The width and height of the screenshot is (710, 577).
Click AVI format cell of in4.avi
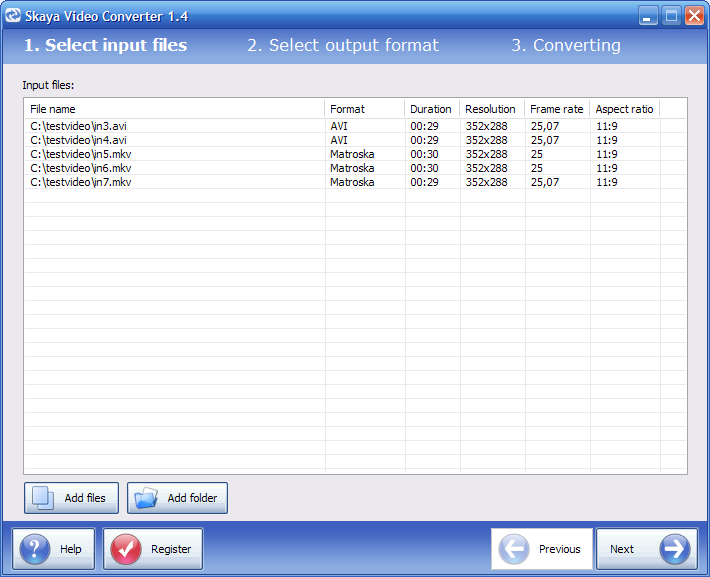(339, 140)
